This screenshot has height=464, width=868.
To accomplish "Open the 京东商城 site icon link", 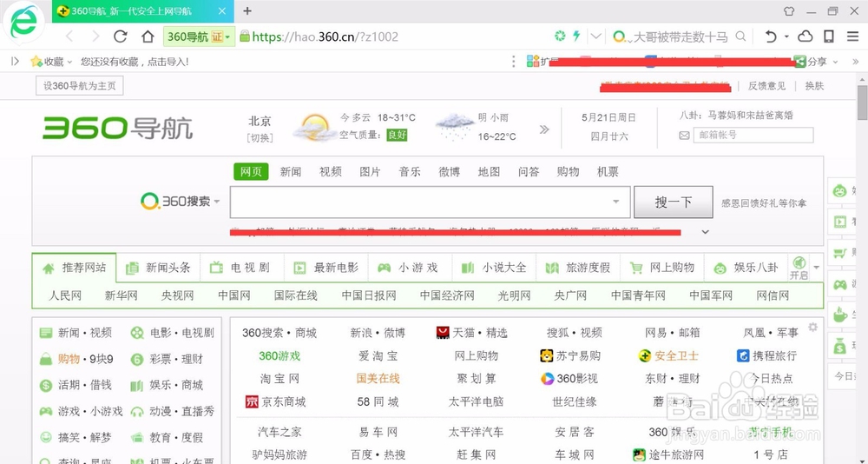I will click(252, 401).
